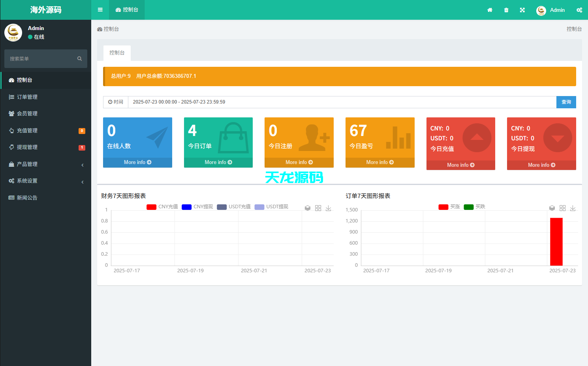Switch to the 控制台 tab

pos(117,53)
